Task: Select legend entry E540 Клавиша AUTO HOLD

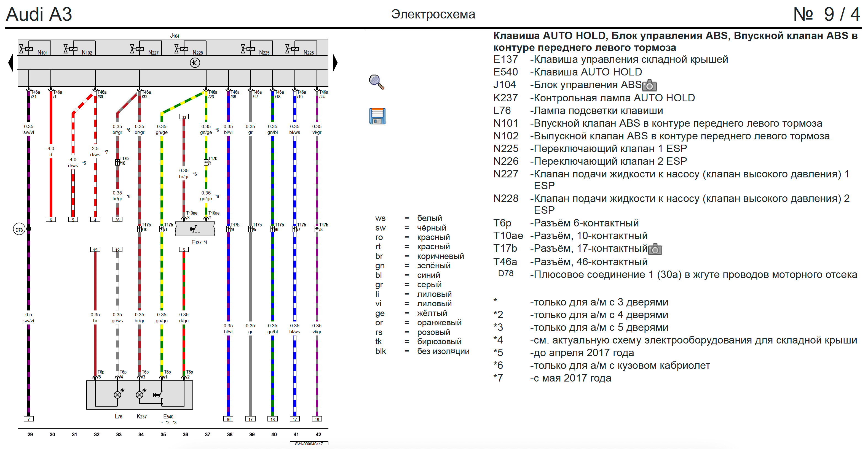Action: (567, 72)
